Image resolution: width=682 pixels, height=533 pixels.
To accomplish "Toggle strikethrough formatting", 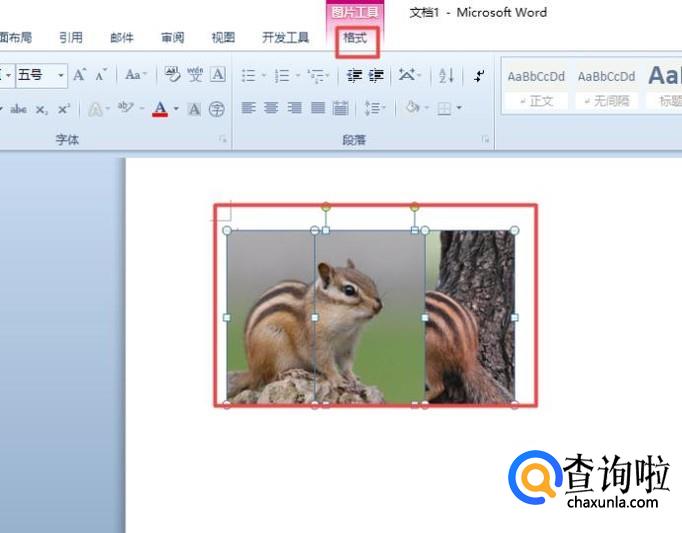I will 19,109.
